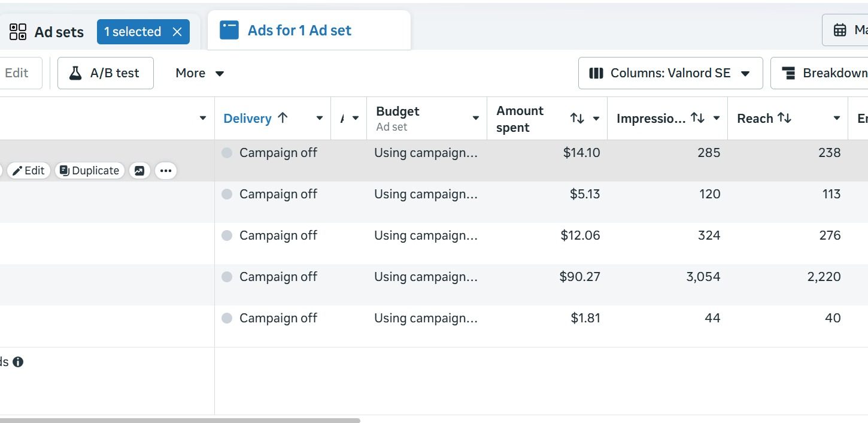Select the 40 reach value
This screenshot has width=868, height=423.
click(833, 318)
